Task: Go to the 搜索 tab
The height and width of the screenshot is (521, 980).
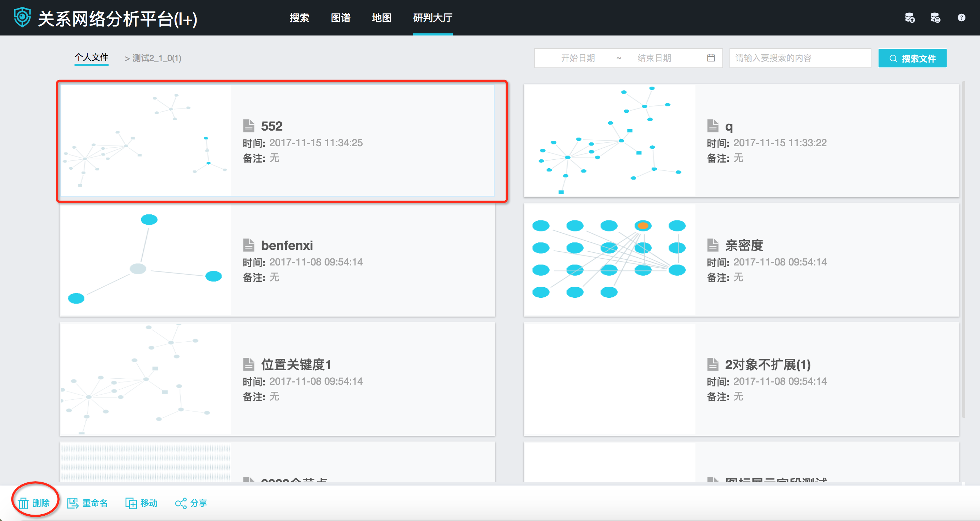Action: pyautogui.click(x=299, y=17)
